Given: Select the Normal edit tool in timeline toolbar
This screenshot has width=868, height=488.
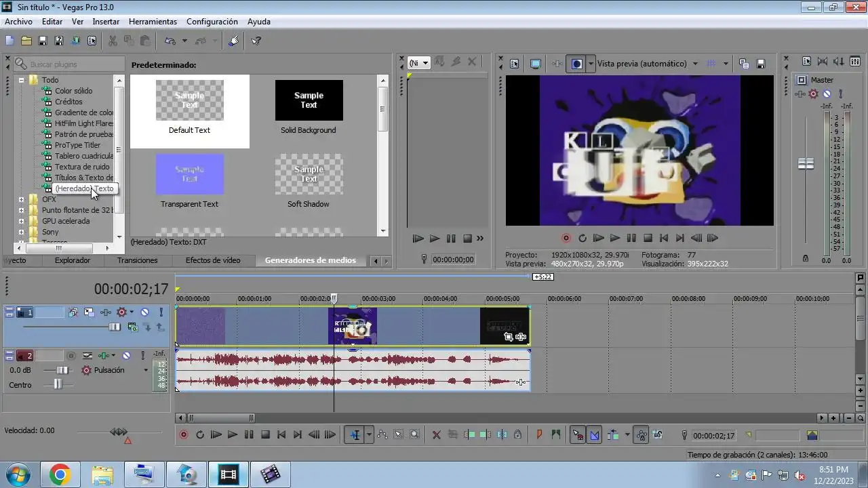Looking at the screenshot, I should tap(354, 435).
